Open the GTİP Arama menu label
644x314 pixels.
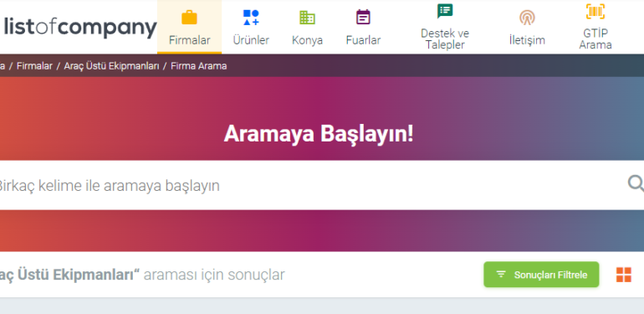pos(595,39)
